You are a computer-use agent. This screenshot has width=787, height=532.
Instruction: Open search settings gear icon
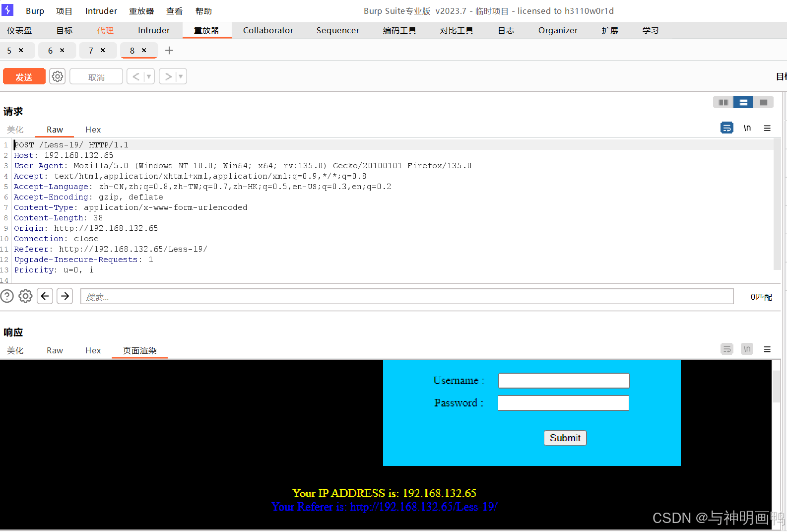click(x=25, y=296)
